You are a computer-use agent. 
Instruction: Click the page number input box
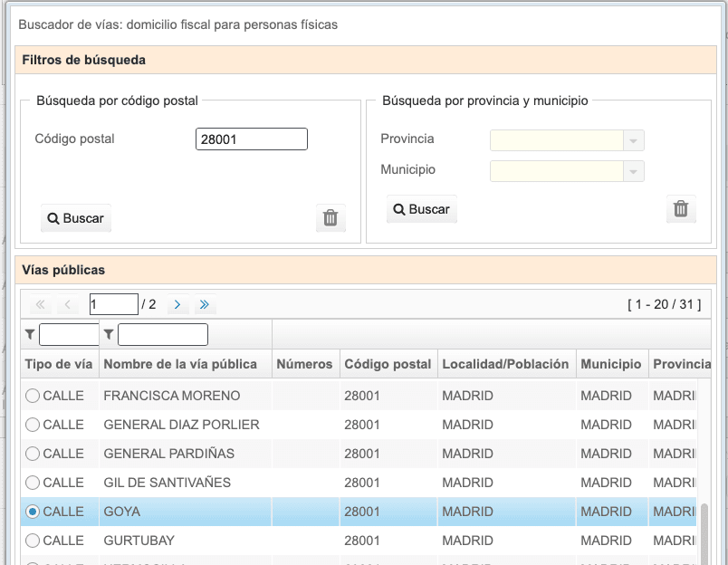click(113, 305)
